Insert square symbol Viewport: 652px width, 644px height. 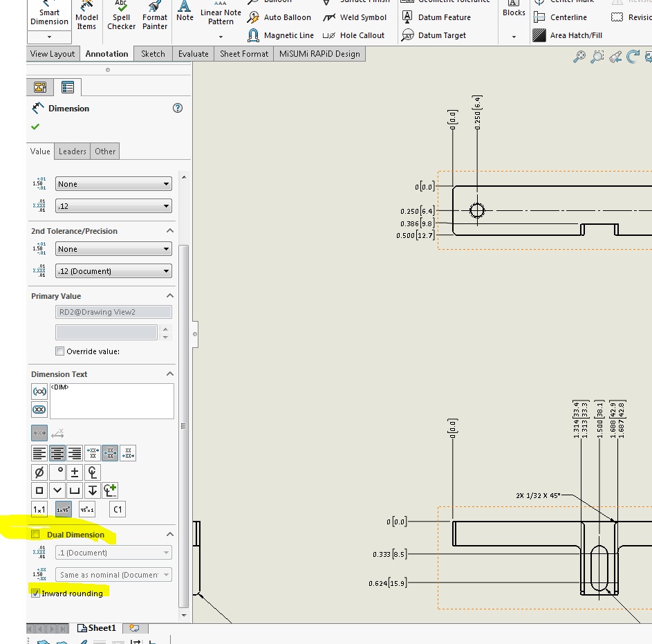point(39,490)
